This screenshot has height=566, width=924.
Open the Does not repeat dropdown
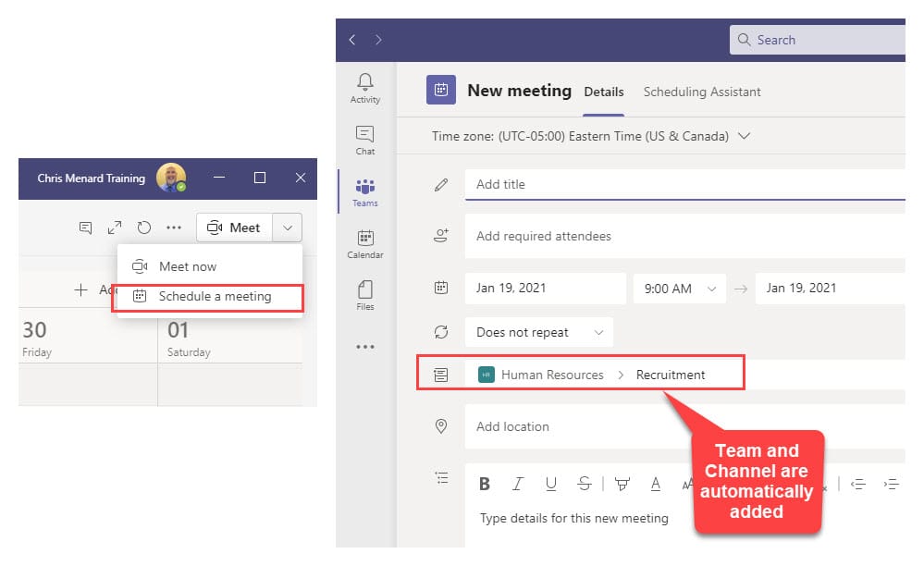click(538, 332)
